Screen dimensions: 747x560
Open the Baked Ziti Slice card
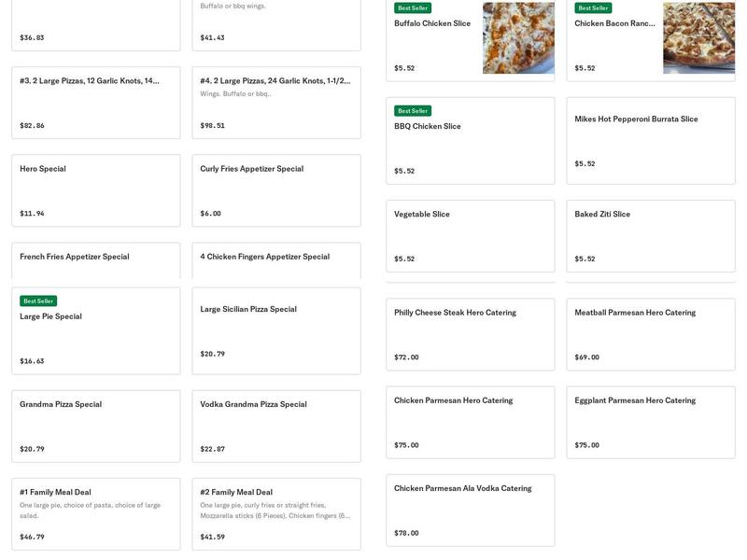pyautogui.click(x=650, y=236)
